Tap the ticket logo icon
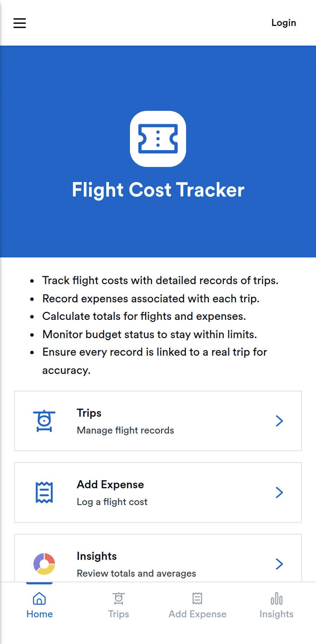The width and height of the screenshot is (316, 644). (x=158, y=139)
